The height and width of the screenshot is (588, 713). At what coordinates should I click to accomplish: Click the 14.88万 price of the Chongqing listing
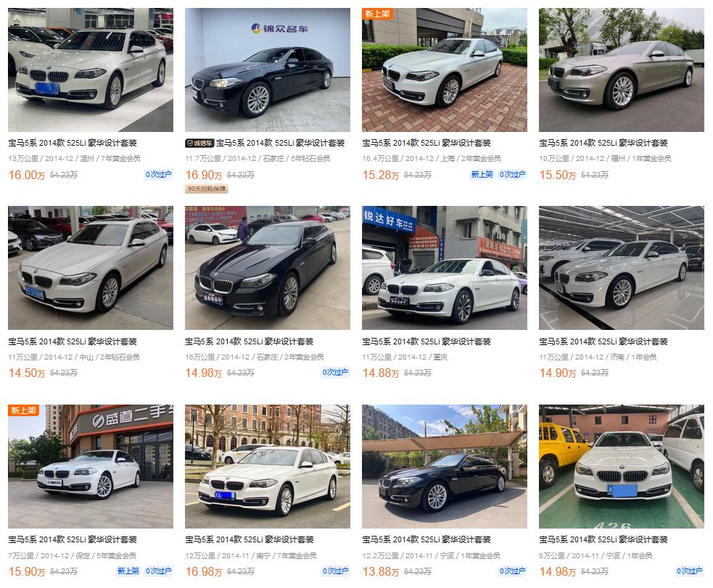click(x=381, y=373)
